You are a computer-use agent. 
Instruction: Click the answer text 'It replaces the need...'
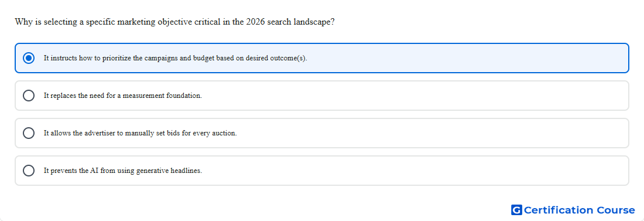tap(123, 96)
